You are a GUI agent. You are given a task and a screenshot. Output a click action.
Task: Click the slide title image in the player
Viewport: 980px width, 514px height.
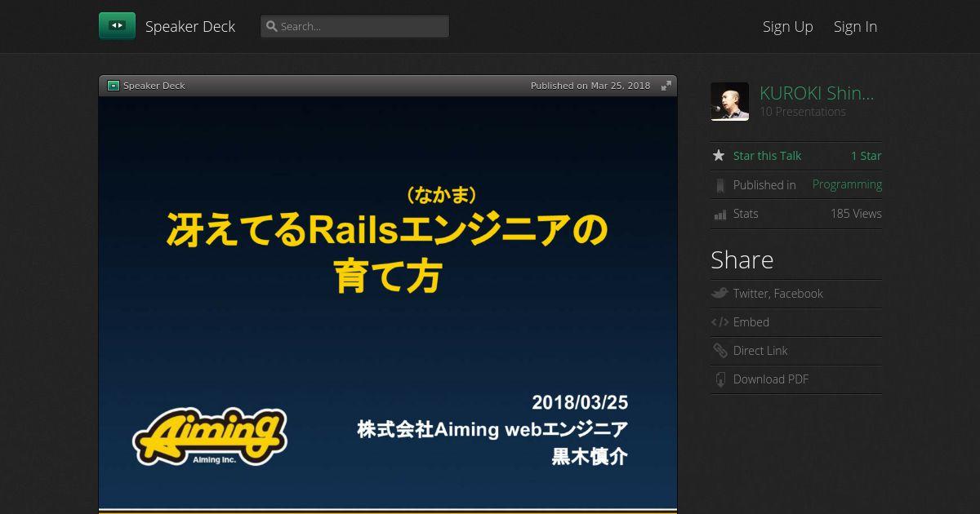(388, 304)
